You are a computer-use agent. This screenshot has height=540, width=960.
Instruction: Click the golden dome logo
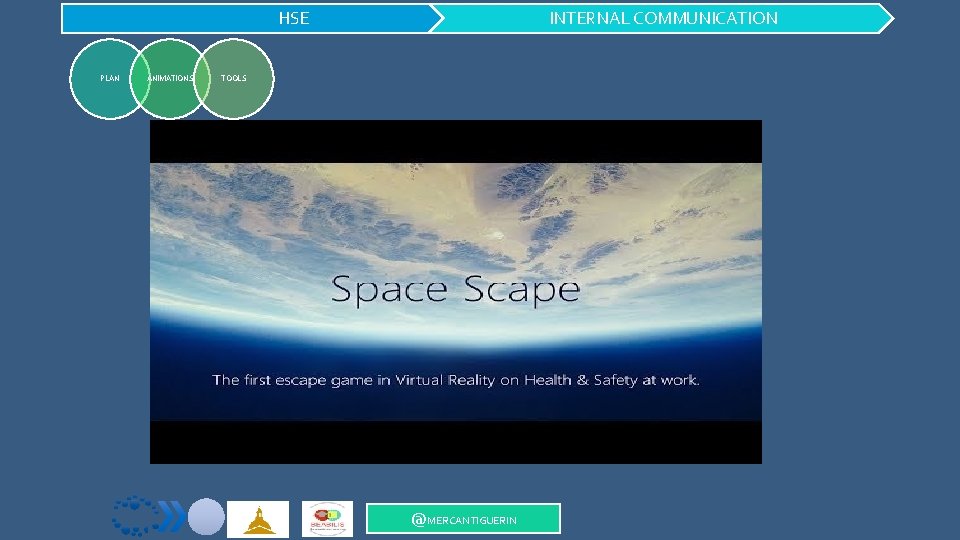coord(258,519)
